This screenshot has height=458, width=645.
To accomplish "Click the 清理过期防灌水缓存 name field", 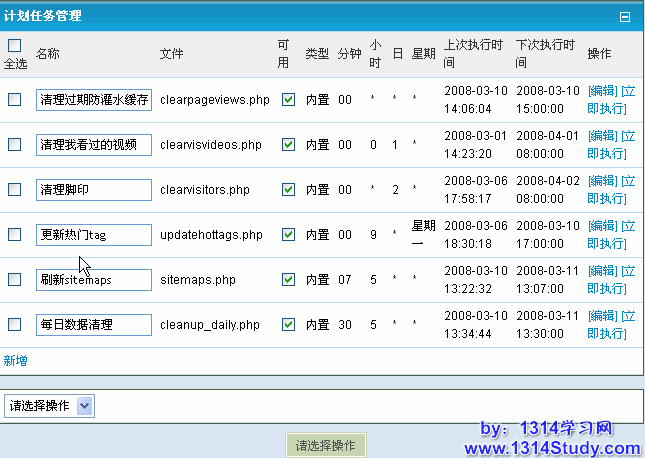I will (94, 100).
